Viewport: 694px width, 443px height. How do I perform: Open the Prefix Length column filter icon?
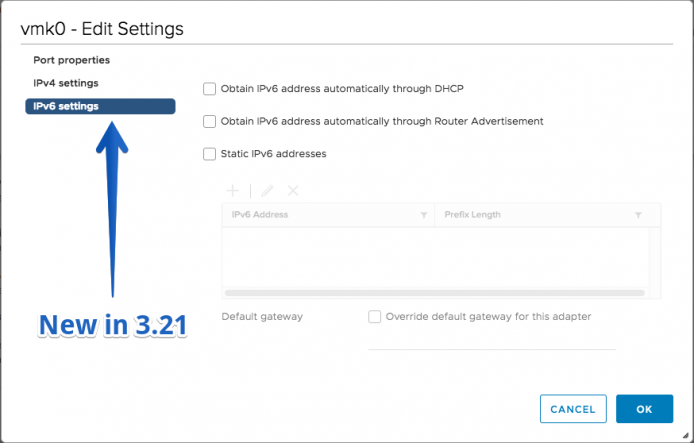(x=638, y=215)
